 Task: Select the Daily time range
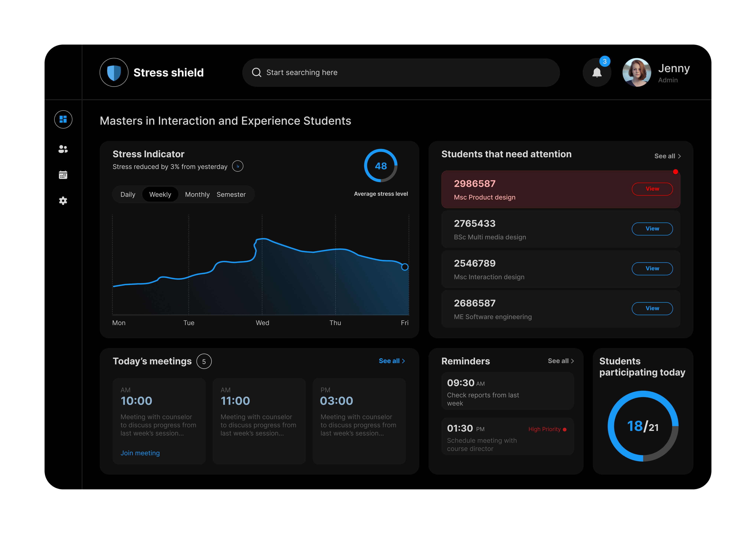[x=128, y=194]
